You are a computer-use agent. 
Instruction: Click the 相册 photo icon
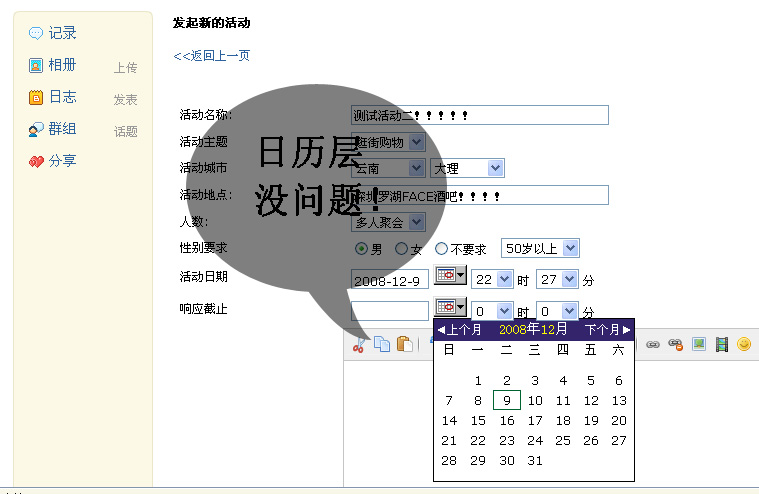click(x=36, y=65)
